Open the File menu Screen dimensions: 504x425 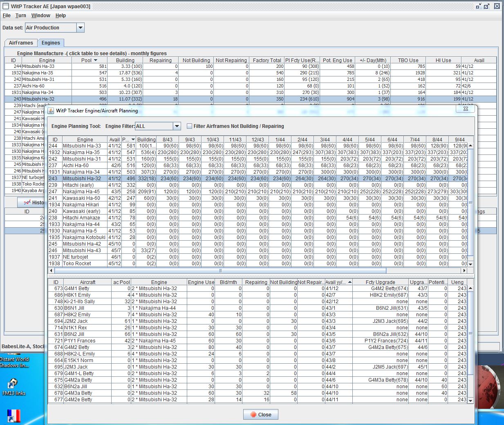[x=7, y=16]
